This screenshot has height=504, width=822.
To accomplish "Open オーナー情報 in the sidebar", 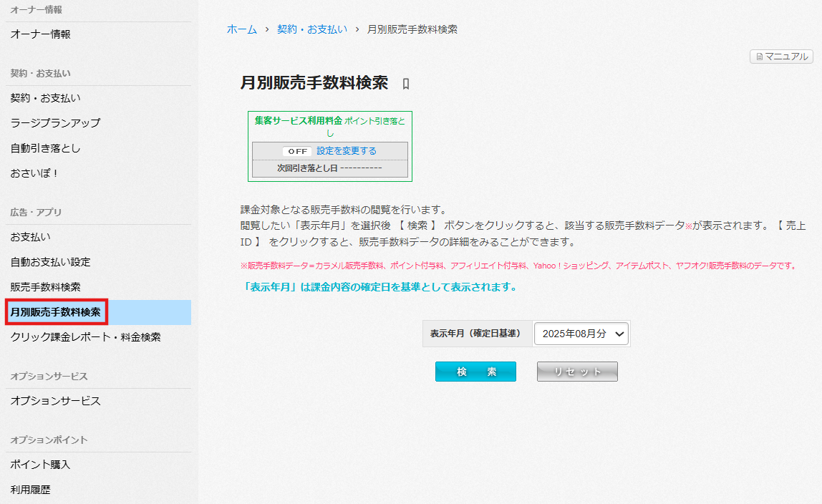I will tap(41, 34).
